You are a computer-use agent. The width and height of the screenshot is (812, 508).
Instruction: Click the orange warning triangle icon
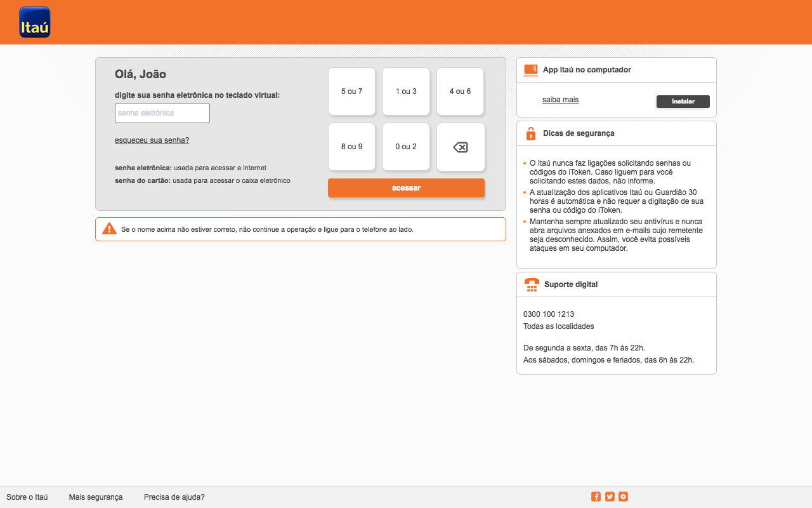pyautogui.click(x=109, y=229)
